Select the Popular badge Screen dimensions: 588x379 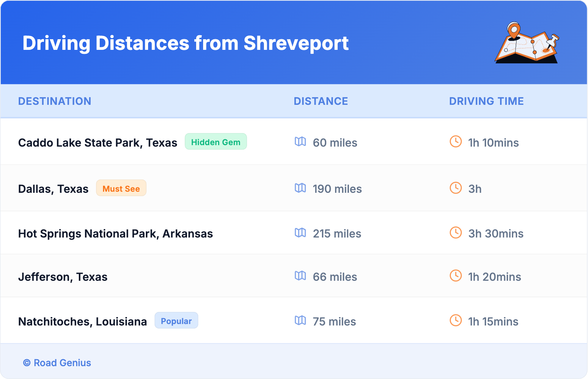click(x=176, y=321)
